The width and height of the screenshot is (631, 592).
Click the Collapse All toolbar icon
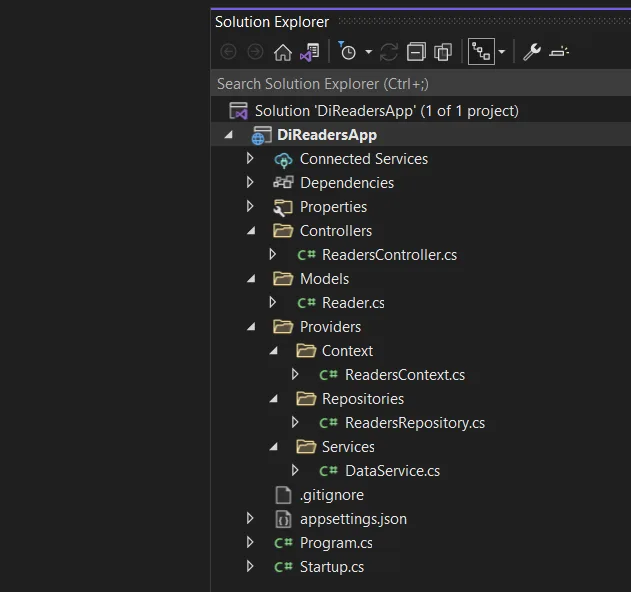point(417,52)
